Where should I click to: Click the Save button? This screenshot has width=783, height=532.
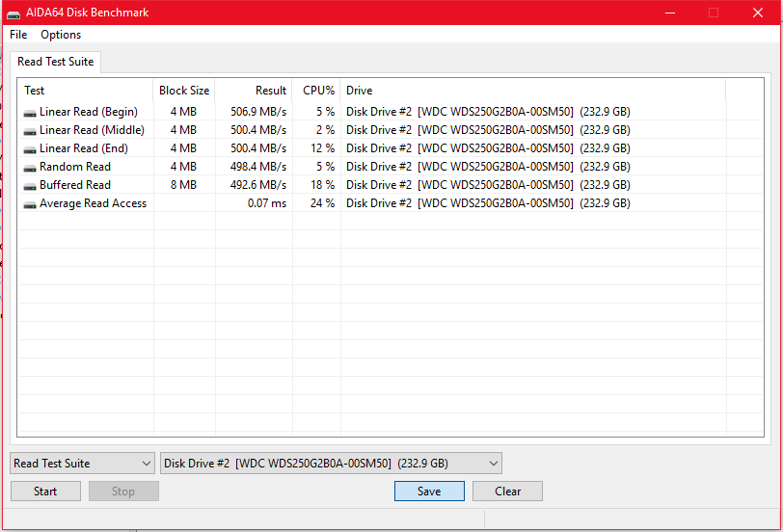pyautogui.click(x=429, y=492)
